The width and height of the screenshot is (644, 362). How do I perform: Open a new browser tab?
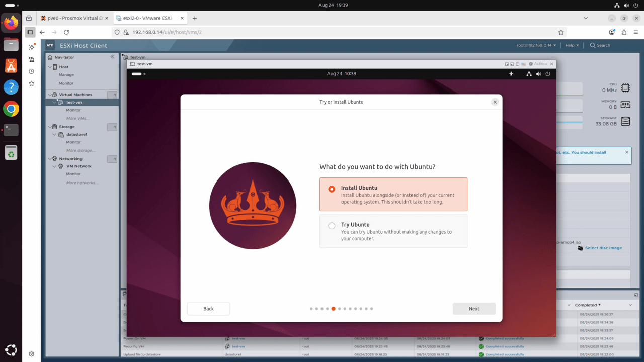[x=195, y=18]
